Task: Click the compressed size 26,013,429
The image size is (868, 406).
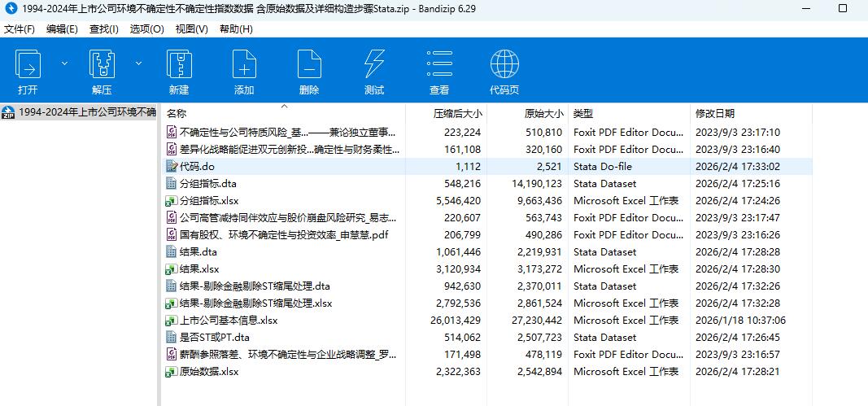Action: [456, 321]
